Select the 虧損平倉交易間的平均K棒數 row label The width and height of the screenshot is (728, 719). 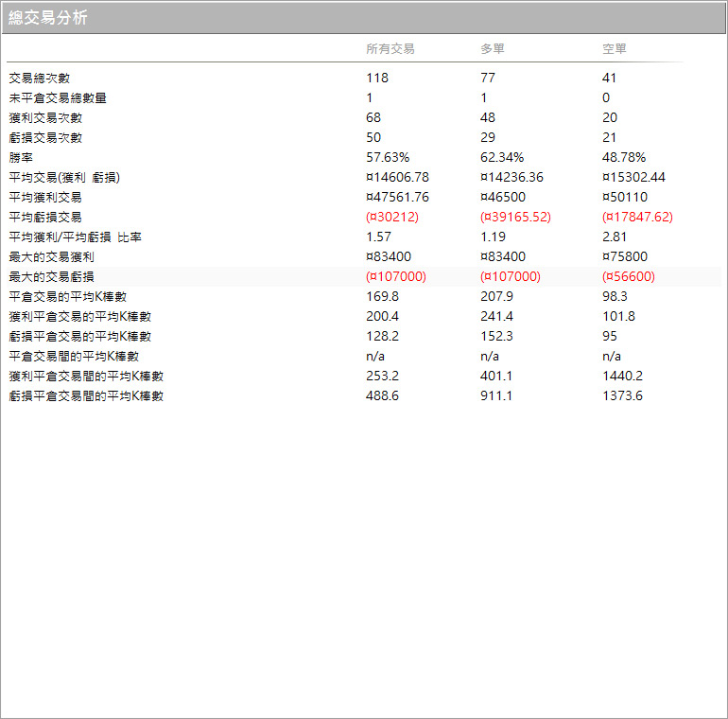(x=86, y=396)
